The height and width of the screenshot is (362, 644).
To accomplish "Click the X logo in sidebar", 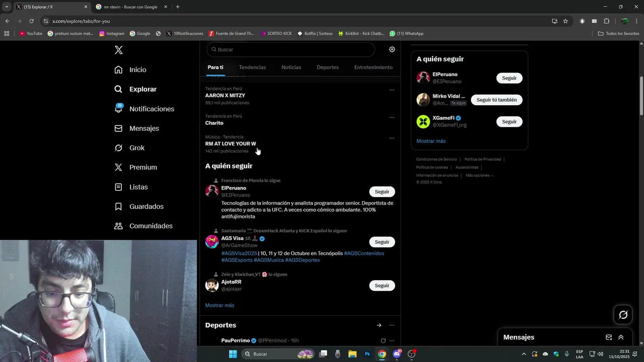I will click(119, 50).
